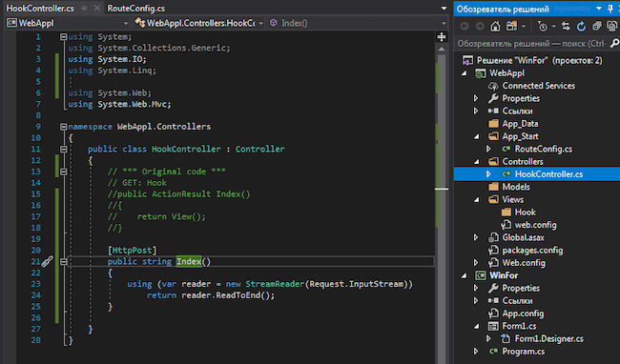Image resolution: width=620 pixels, height=364 pixels.
Task: Click the vertical scrollbar position marker in editor
Action: pyautogui.click(x=442, y=189)
